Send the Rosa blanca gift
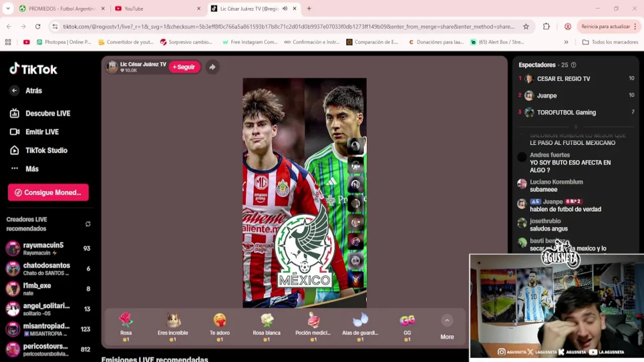Screen dimensions: 644x362 point(266,327)
